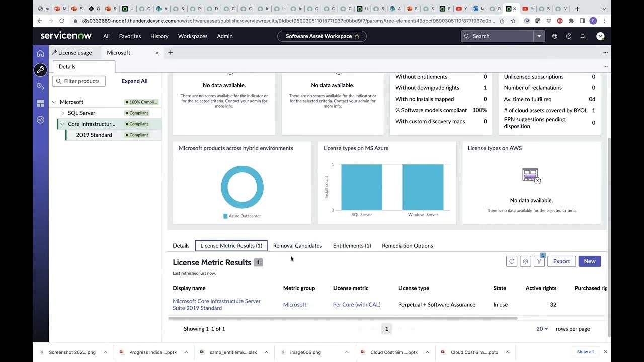
Task: Select the wrench License usage sidebar icon
Action: pos(41,70)
